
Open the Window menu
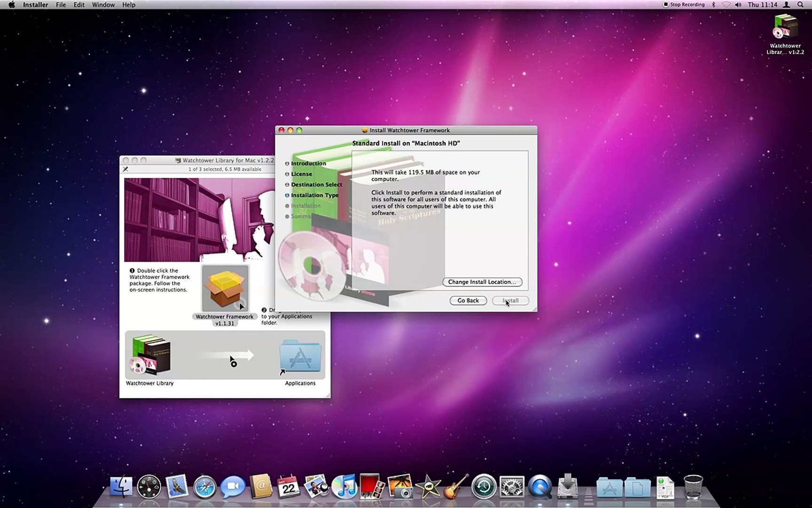(103, 5)
